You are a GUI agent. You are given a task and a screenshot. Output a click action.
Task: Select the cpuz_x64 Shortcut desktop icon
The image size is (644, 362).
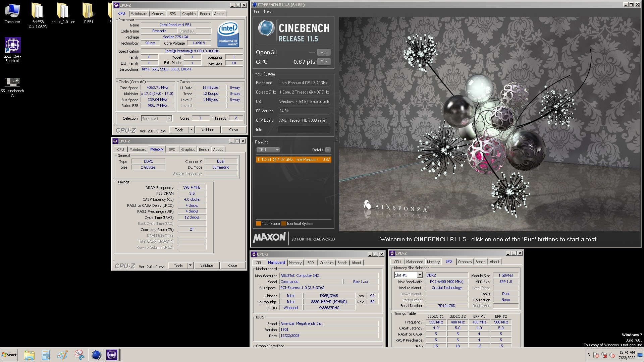click(12, 50)
